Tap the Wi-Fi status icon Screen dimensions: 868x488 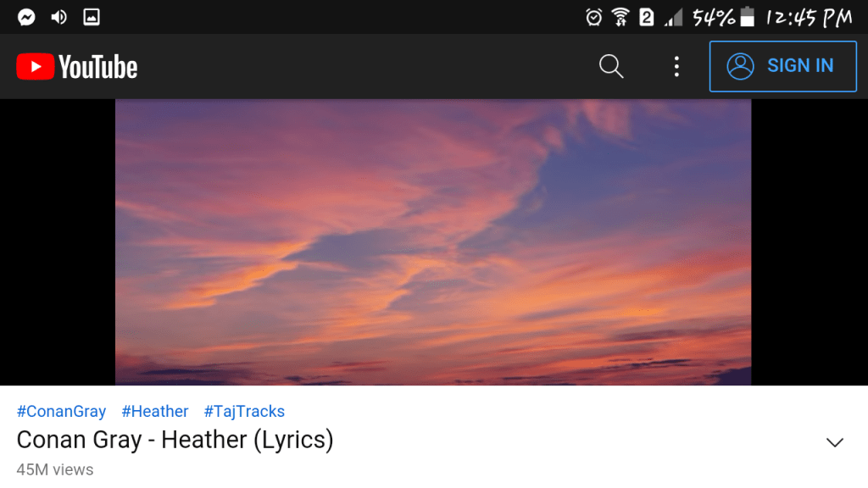620,17
